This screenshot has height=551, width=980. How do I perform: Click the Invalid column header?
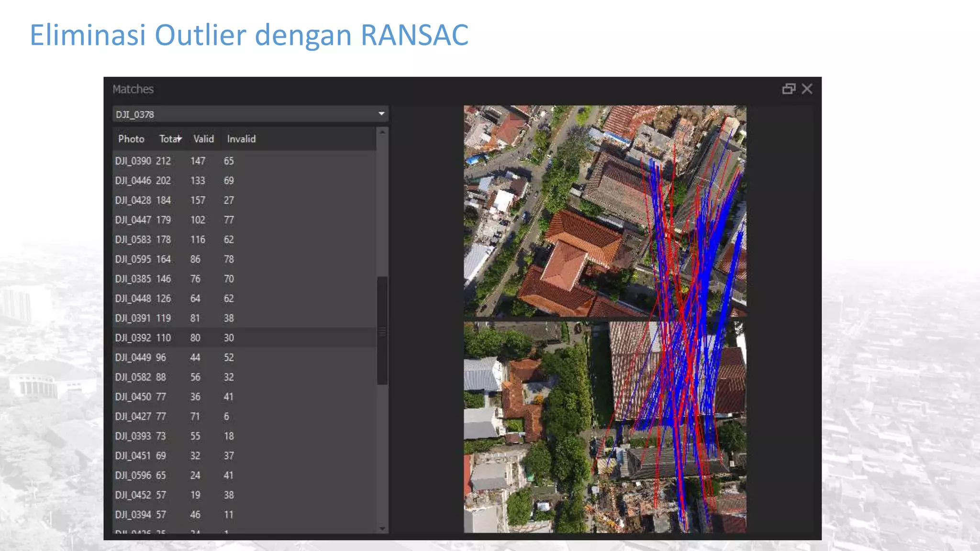[x=241, y=139]
